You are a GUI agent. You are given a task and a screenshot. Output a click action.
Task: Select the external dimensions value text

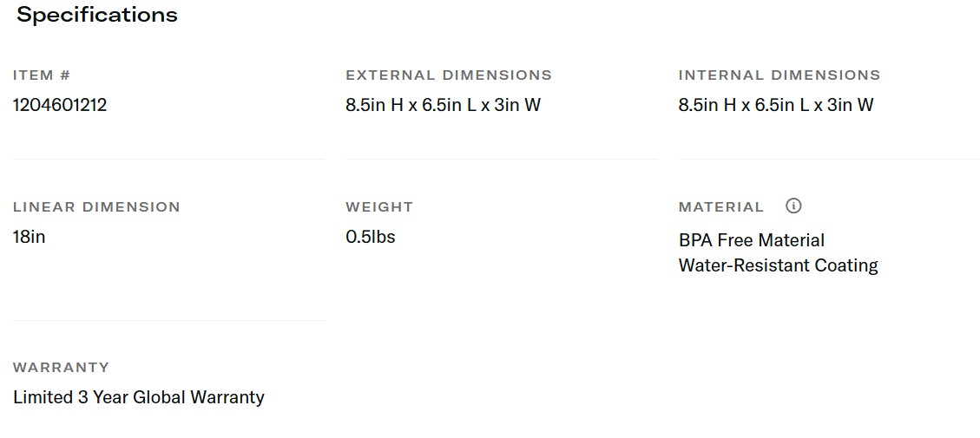[x=443, y=105]
